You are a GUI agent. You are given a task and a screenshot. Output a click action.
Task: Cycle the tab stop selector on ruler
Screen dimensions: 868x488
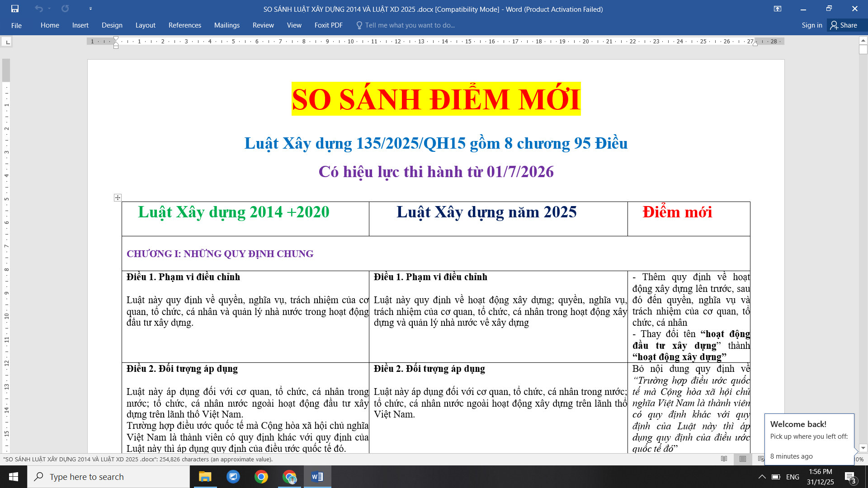pos(6,42)
